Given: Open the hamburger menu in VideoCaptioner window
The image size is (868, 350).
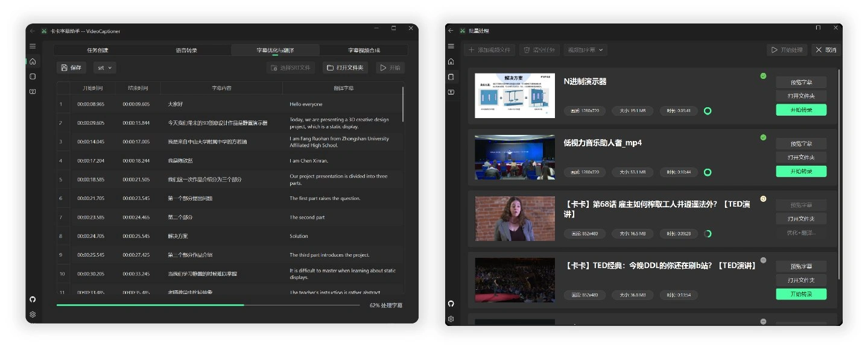Looking at the screenshot, I should click(33, 46).
